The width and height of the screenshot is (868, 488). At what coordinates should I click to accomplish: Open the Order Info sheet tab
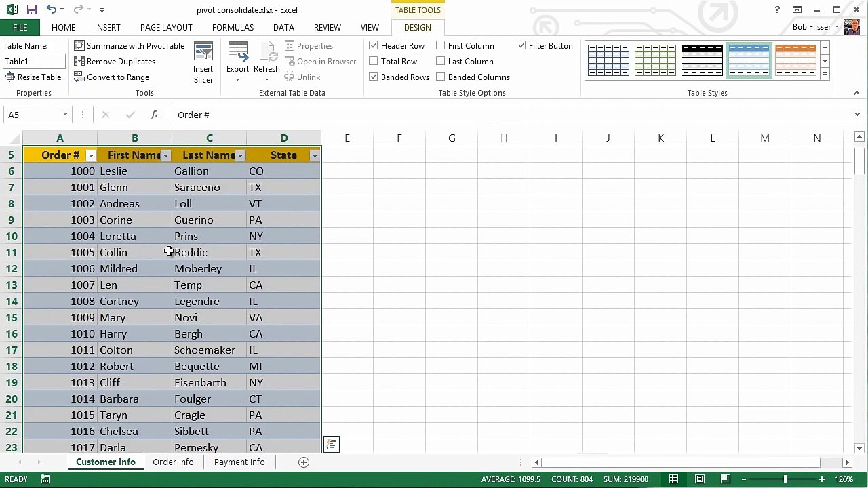click(173, 462)
